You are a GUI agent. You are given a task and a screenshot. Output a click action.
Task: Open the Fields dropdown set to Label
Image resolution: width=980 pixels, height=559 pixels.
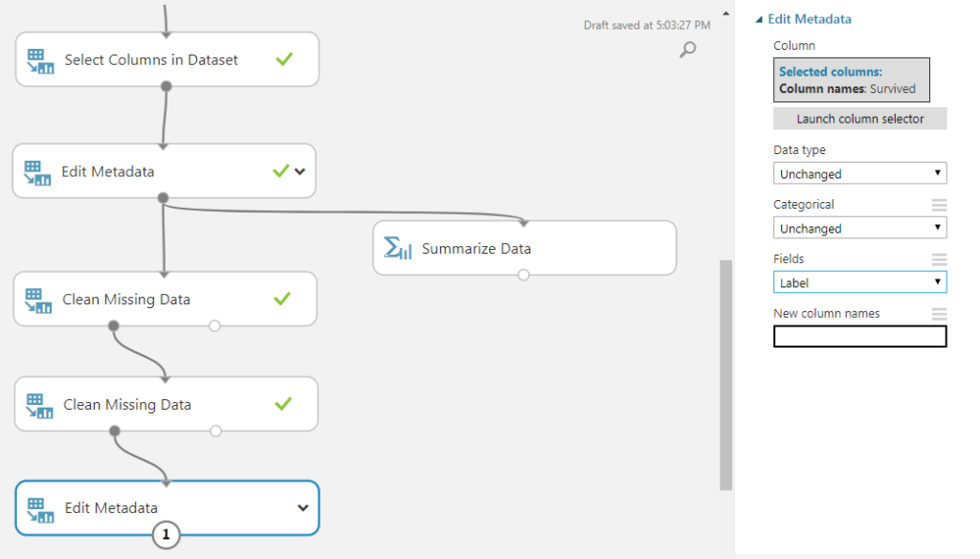click(859, 283)
